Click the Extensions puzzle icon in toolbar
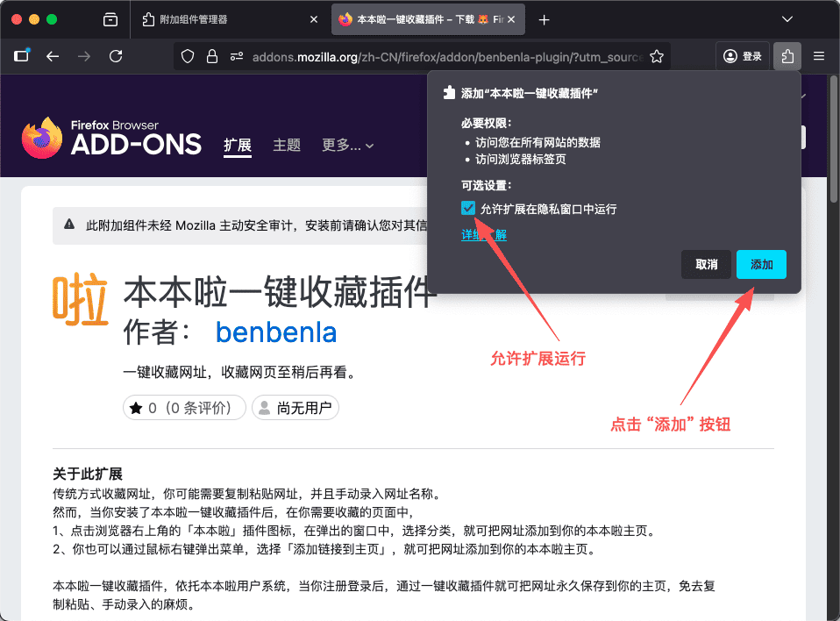Viewport: 840px width, 621px height. 787,56
